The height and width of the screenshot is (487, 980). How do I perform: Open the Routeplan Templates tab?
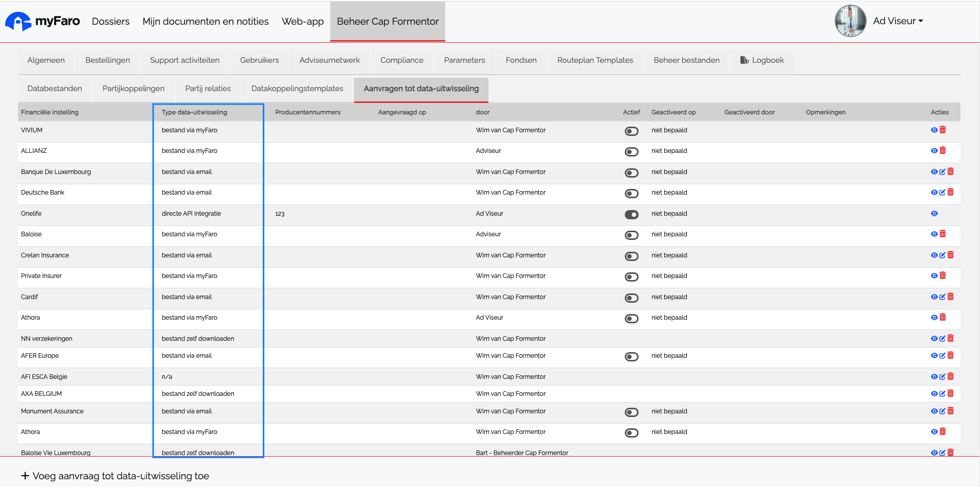pyautogui.click(x=595, y=60)
